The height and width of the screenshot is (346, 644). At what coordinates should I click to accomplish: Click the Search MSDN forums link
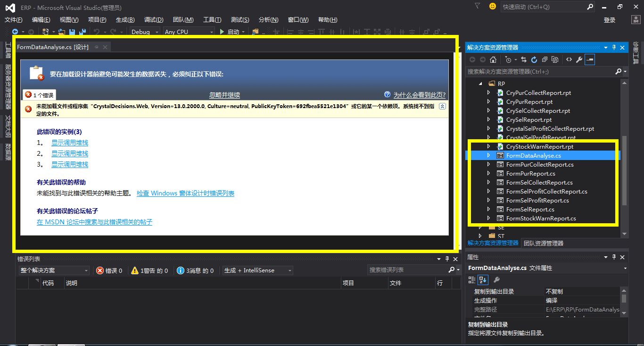[95, 222]
